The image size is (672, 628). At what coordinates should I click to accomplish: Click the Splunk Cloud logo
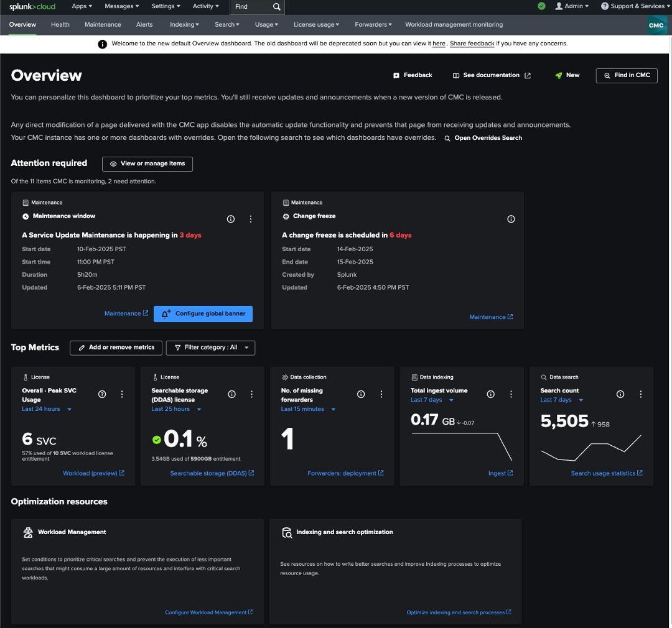32,6
